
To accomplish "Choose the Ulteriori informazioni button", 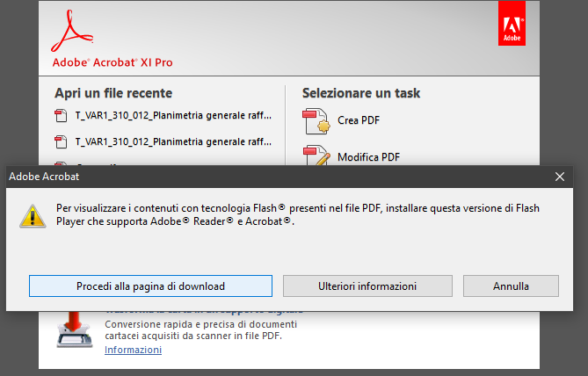I will click(368, 286).
